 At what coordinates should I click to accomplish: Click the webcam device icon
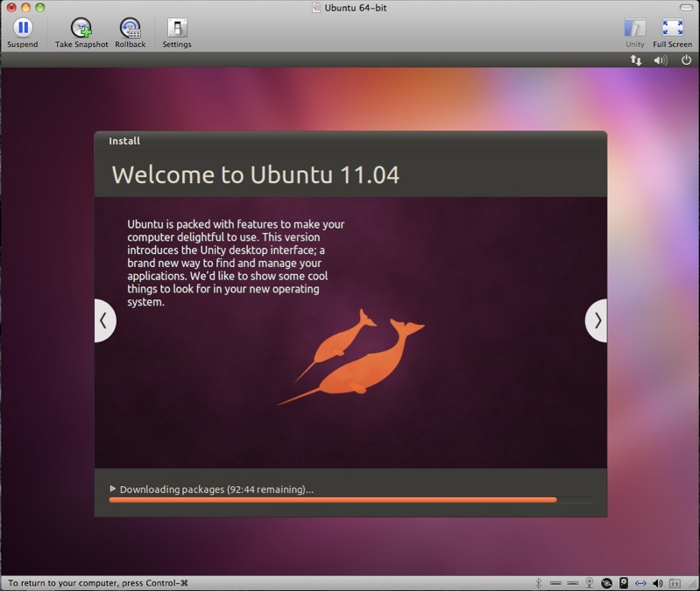pyautogui.click(x=590, y=583)
